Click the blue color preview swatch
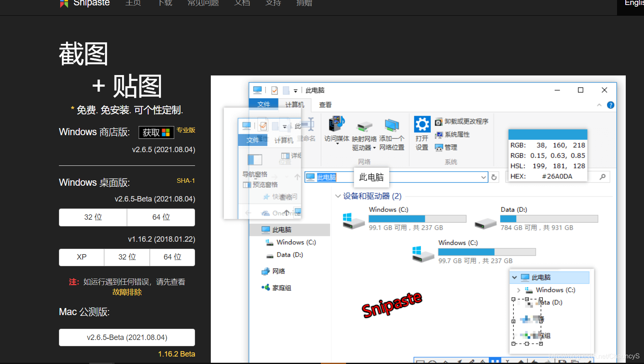Screen dimensions: 644x364 point(548,134)
